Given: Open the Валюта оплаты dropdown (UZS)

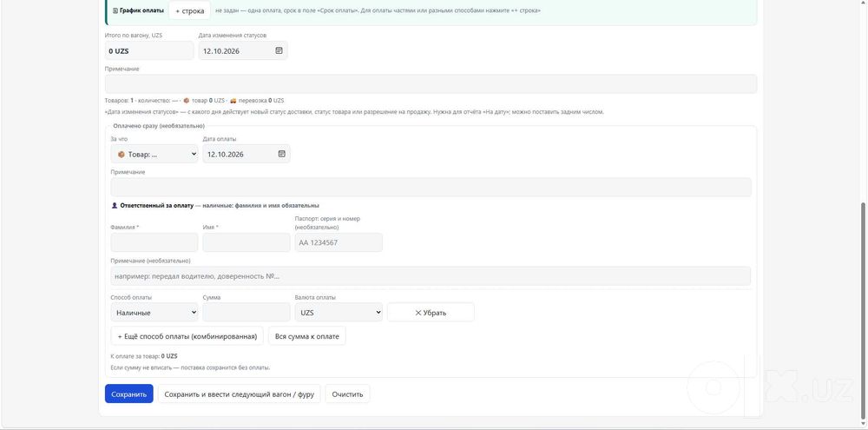Looking at the screenshot, I should pos(339,313).
